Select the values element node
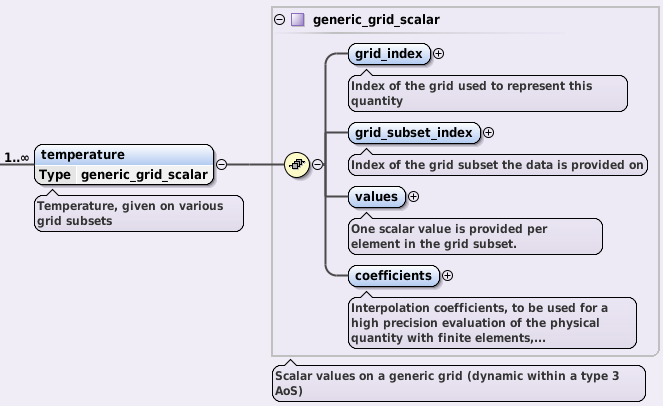 (x=376, y=197)
